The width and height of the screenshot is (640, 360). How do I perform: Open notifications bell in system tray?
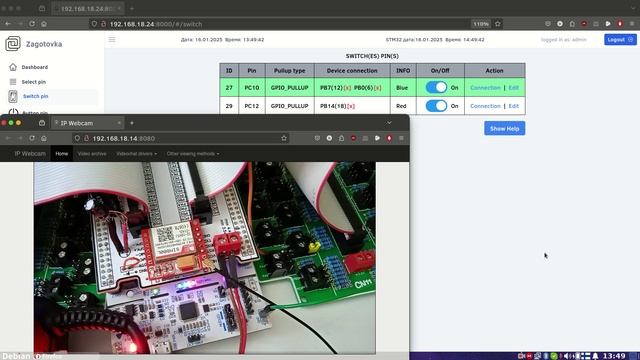tap(596, 356)
